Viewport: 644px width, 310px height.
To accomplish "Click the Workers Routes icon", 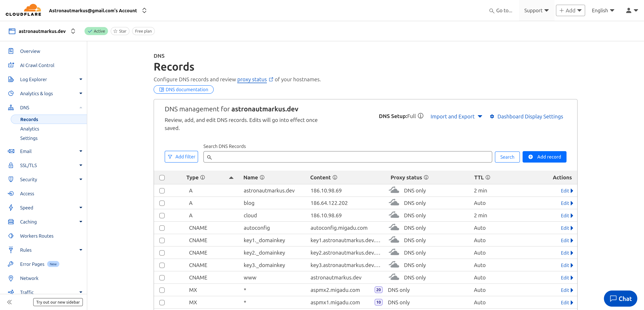I will click(x=11, y=236).
